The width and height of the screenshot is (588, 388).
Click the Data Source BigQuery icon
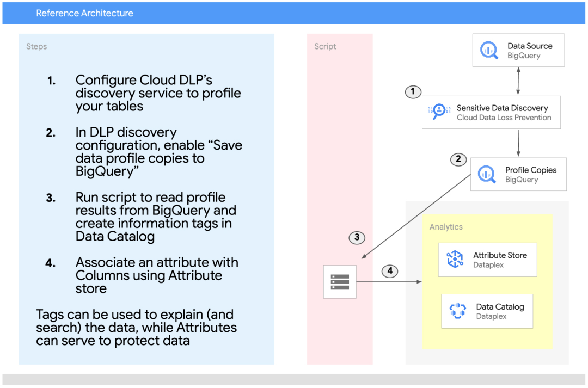point(489,50)
